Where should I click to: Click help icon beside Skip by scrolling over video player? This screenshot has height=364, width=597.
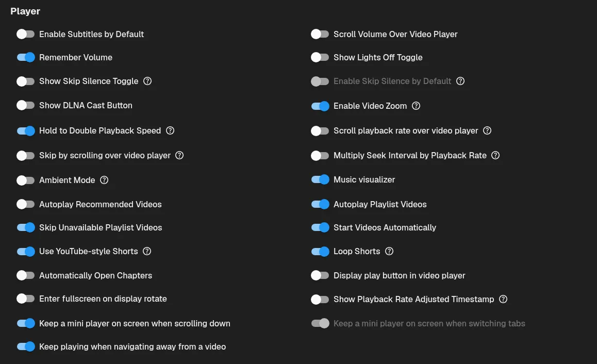(179, 155)
